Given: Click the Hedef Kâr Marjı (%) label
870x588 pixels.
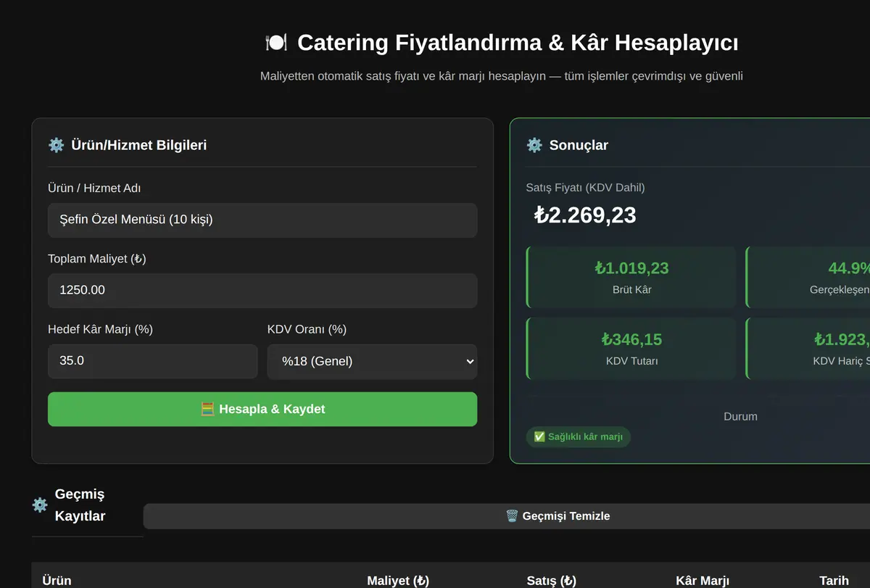Looking at the screenshot, I should point(100,329).
